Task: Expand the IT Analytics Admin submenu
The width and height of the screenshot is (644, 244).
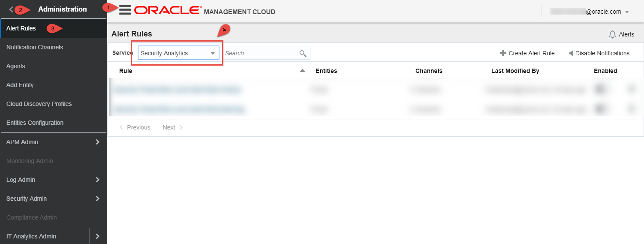Action: coord(97,236)
